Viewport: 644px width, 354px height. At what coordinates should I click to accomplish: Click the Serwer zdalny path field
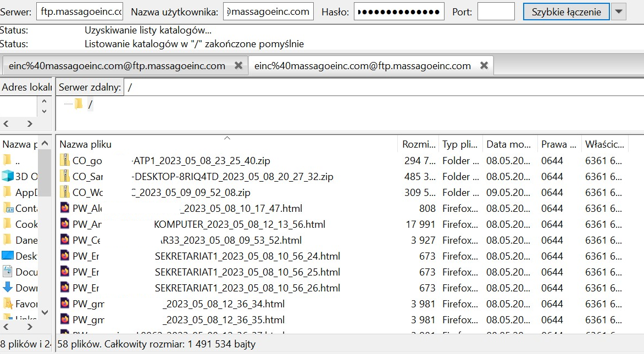[x=385, y=87]
